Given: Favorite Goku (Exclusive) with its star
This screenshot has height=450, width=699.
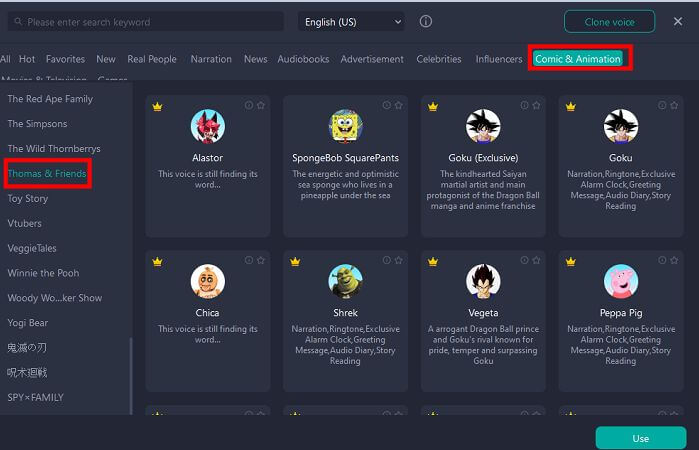Looking at the screenshot, I should pyautogui.click(x=536, y=105).
